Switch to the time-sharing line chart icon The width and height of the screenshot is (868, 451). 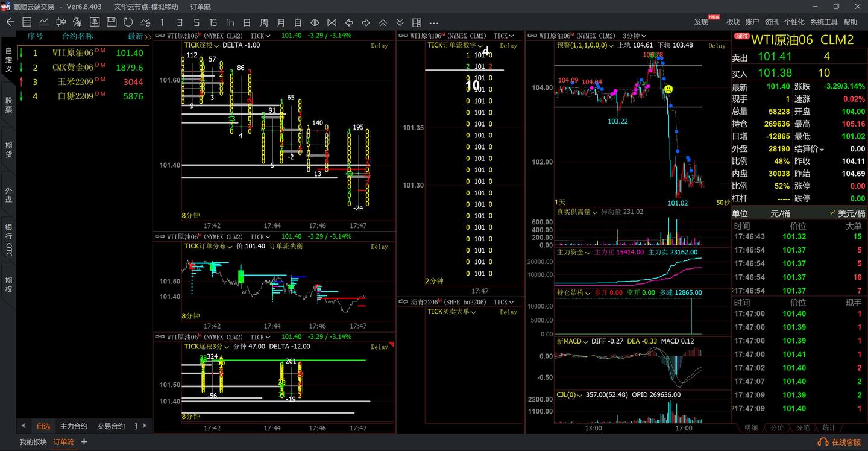click(x=43, y=22)
